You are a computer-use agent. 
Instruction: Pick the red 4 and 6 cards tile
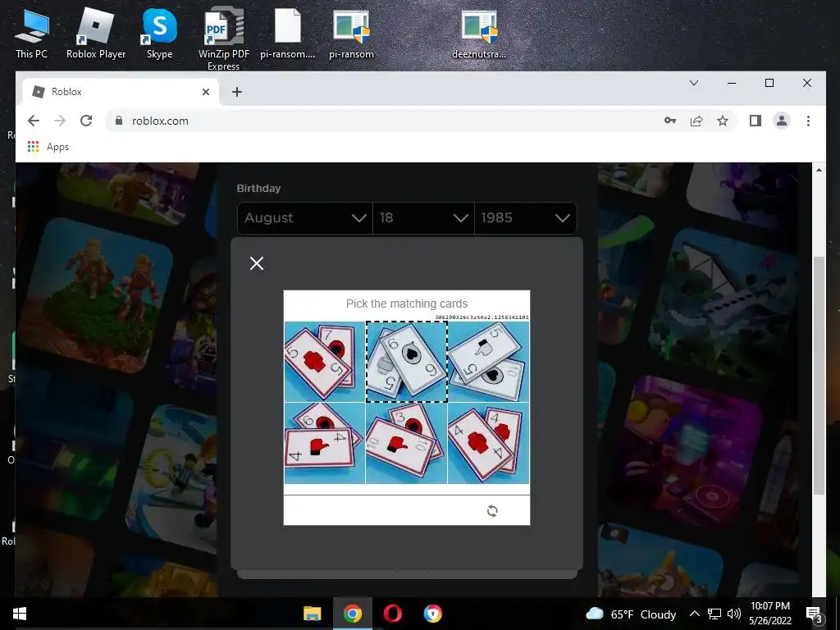click(x=325, y=443)
